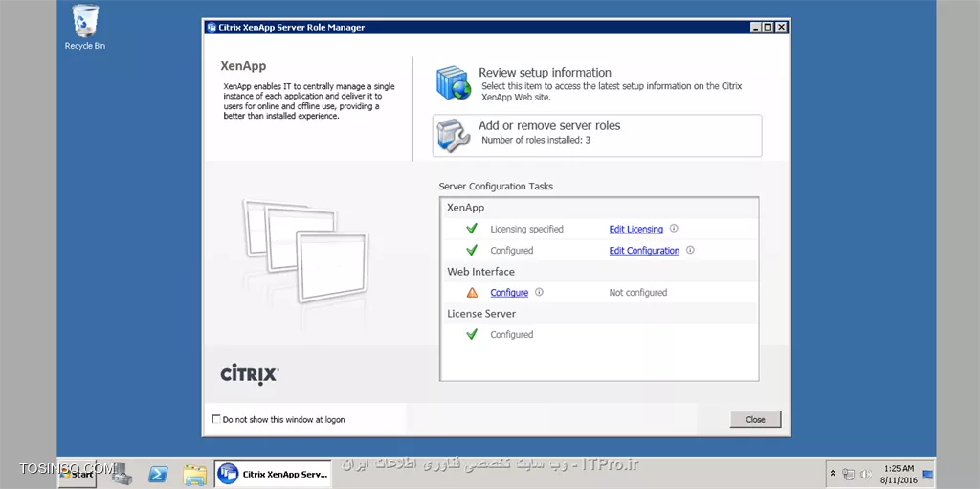The width and height of the screenshot is (980, 489).
Task: Open Add or remove server roles
Action: click(597, 135)
